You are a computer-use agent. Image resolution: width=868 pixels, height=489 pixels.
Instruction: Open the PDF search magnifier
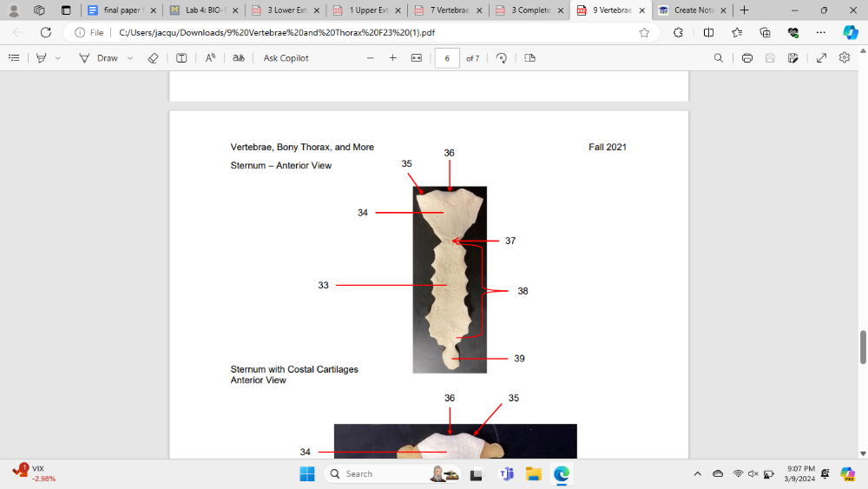(x=718, y=58)
